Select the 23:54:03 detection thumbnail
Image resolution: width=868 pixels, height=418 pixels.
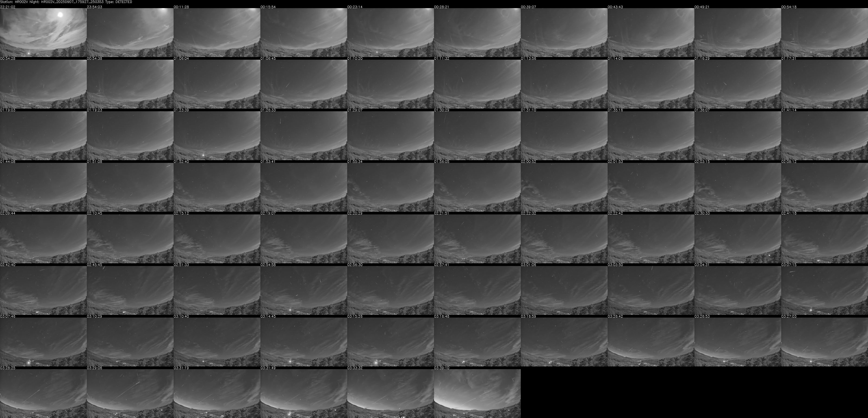click(130, 32)
